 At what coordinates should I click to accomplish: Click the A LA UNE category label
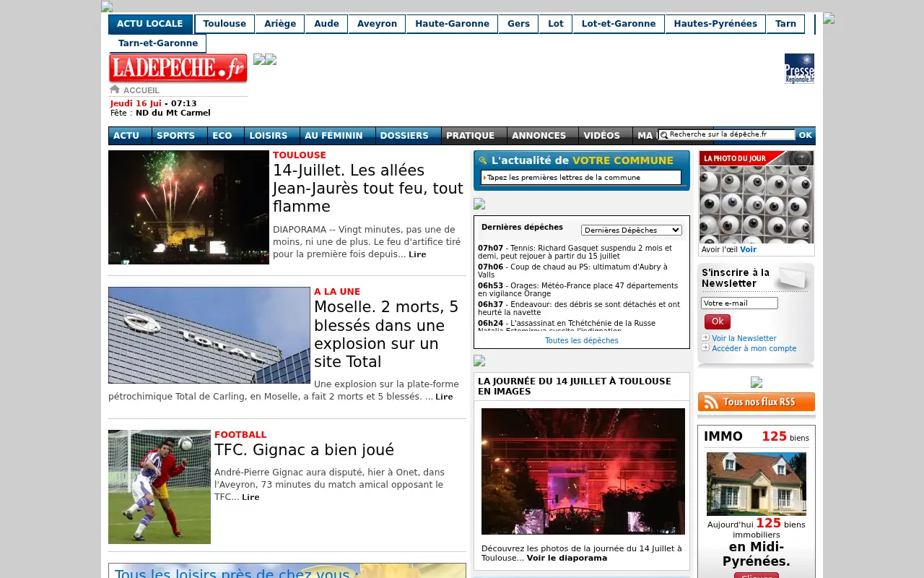pyautogui.click(x=337, y=291)
